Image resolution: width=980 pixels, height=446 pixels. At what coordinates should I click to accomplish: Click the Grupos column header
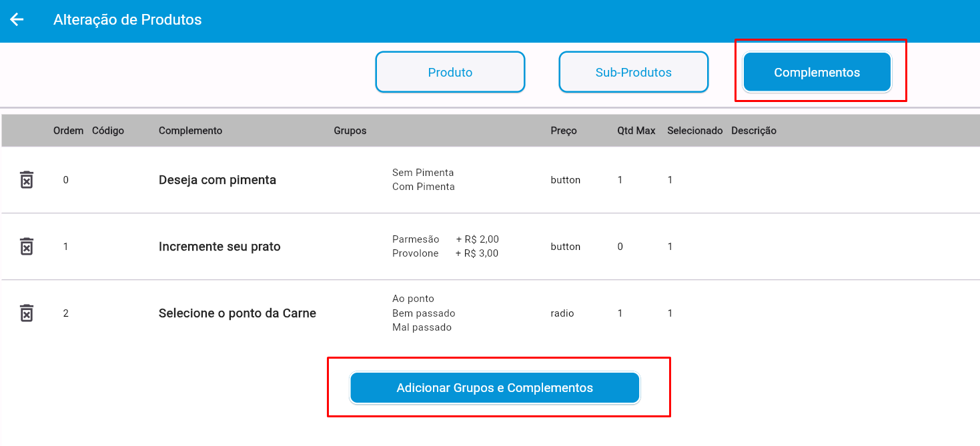click(x=350, y=131)
